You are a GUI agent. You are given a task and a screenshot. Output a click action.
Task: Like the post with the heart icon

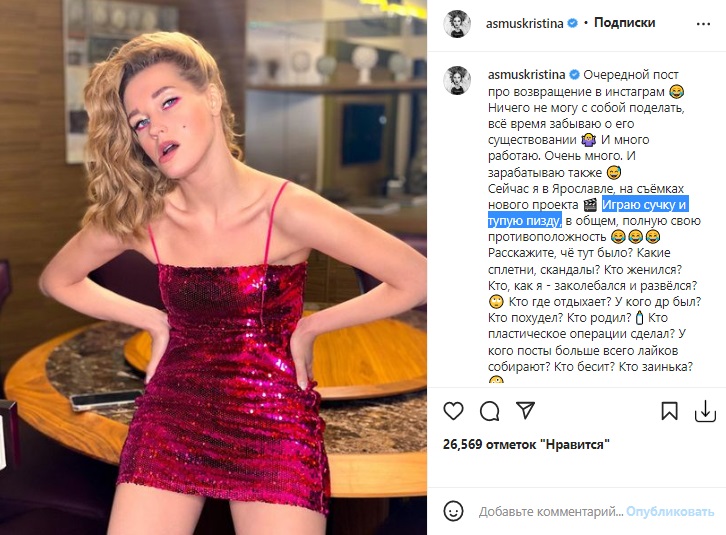453,411
